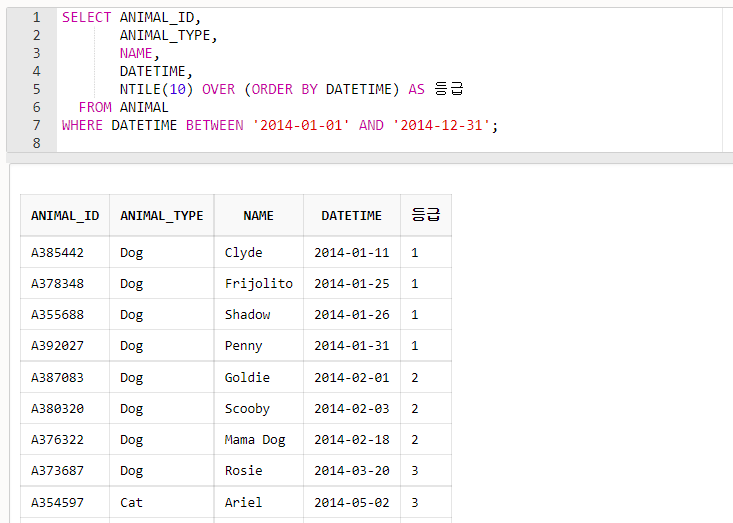Click Cat in Ariel's row
Viewport: 733px width, 523px height.
(x=131, y=502)
